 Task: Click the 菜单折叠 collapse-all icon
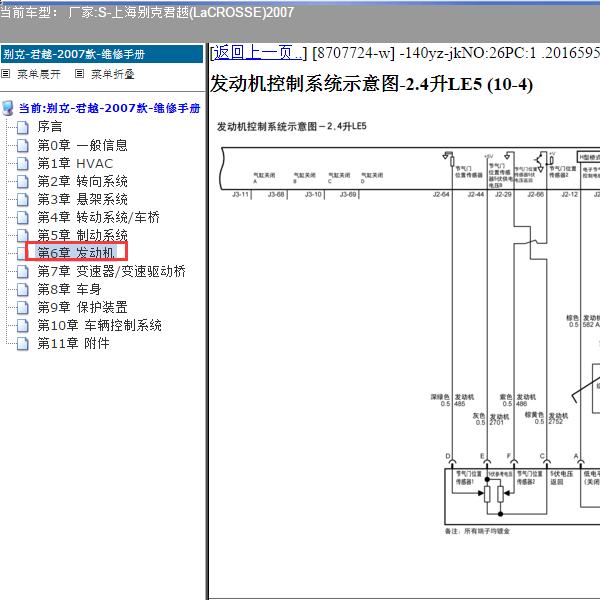tap(80, 74)
